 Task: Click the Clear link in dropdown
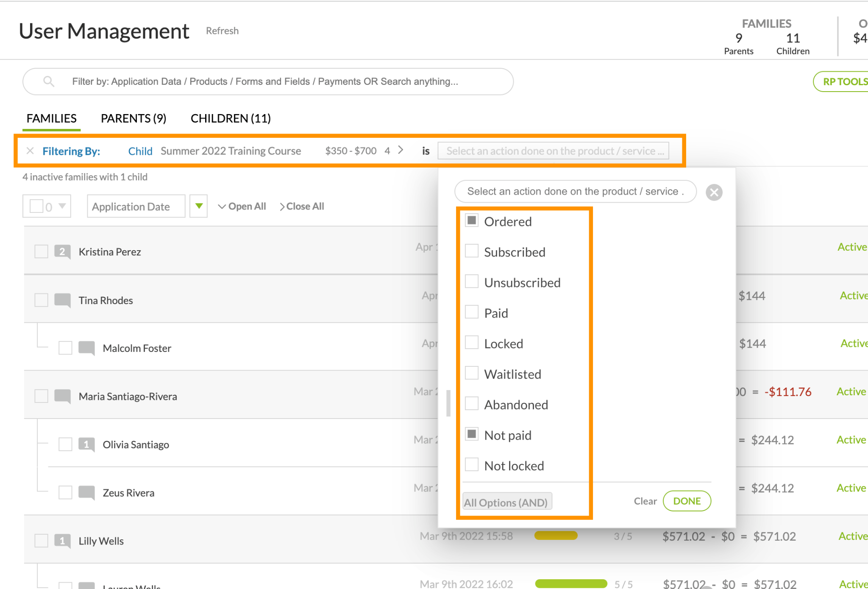click(x=645, y=501)
